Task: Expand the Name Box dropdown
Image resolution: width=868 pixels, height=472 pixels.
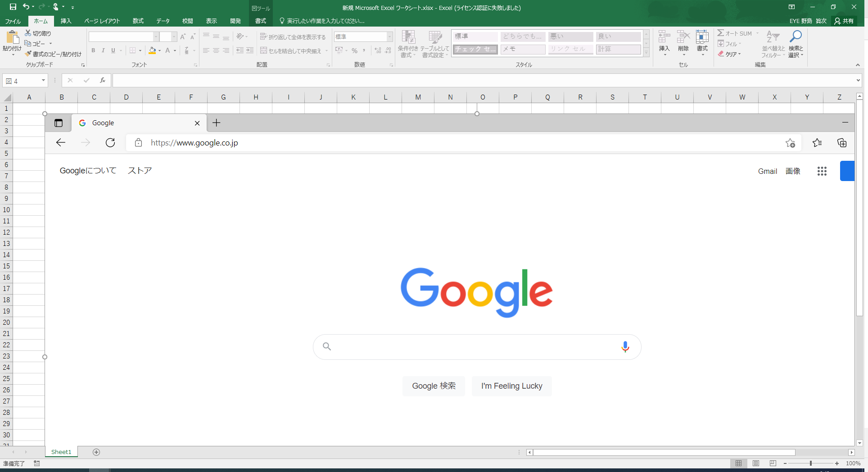Action: [x=43, y=81]
